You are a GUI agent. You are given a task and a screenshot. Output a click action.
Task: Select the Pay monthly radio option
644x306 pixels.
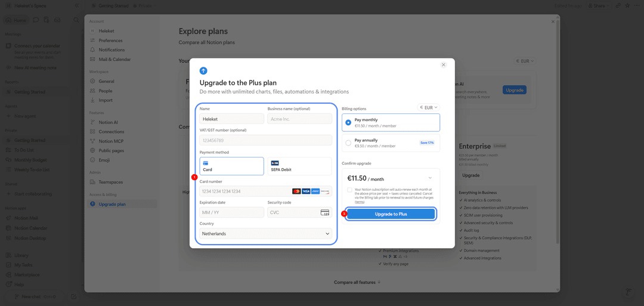[348, 122]
